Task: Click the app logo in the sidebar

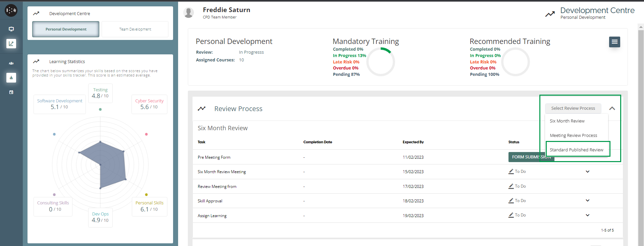Action: coord(11,10)
